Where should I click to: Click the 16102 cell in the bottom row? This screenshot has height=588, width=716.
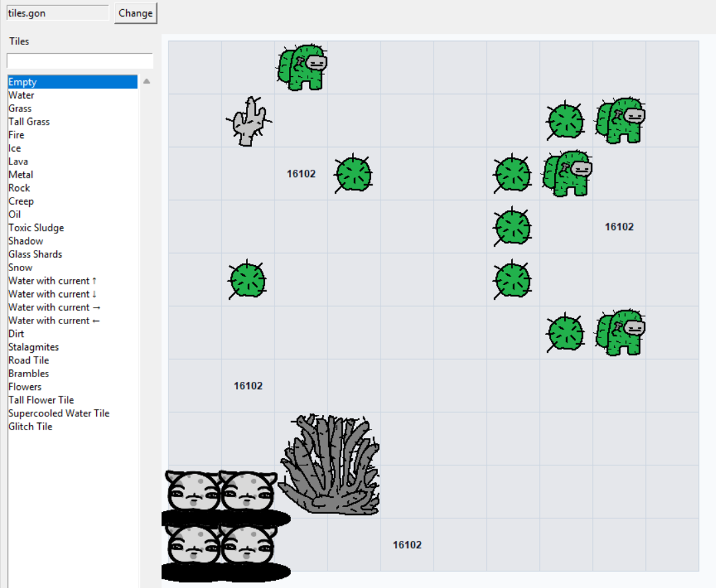[x=407, y=545]
